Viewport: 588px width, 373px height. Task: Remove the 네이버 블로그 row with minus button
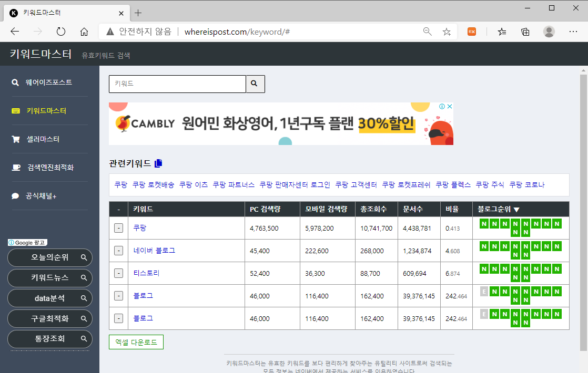click(x=118, y=251)
